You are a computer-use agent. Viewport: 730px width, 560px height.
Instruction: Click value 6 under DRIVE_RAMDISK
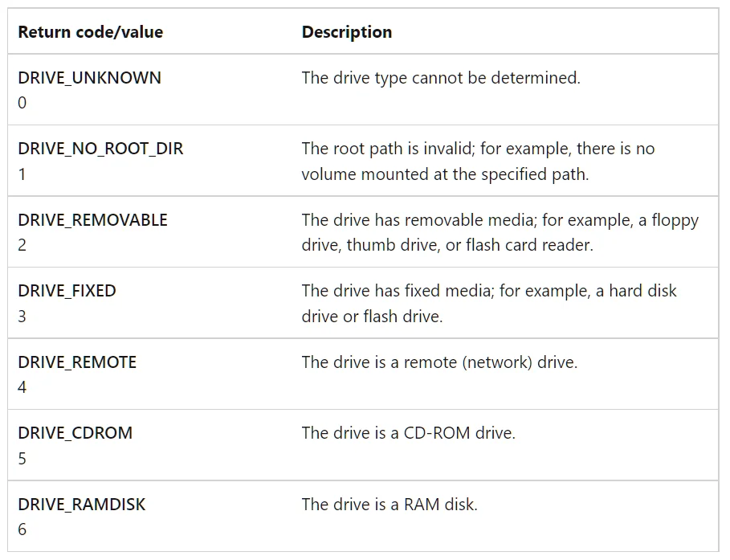coord(22,529)
